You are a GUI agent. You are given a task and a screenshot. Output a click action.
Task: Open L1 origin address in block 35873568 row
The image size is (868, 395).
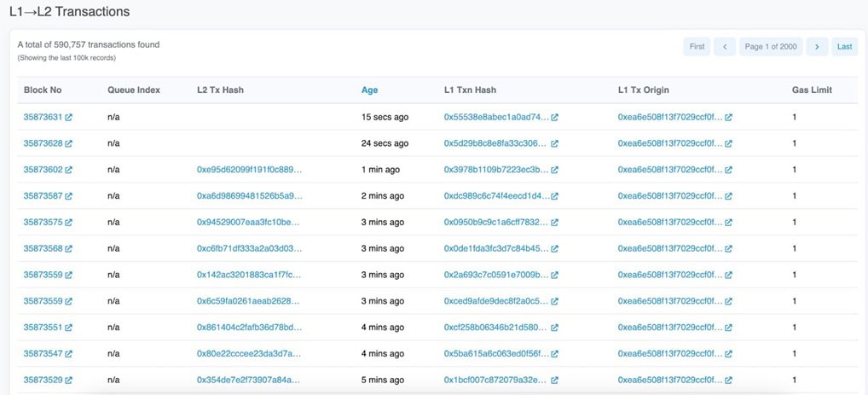coord(669,248)
